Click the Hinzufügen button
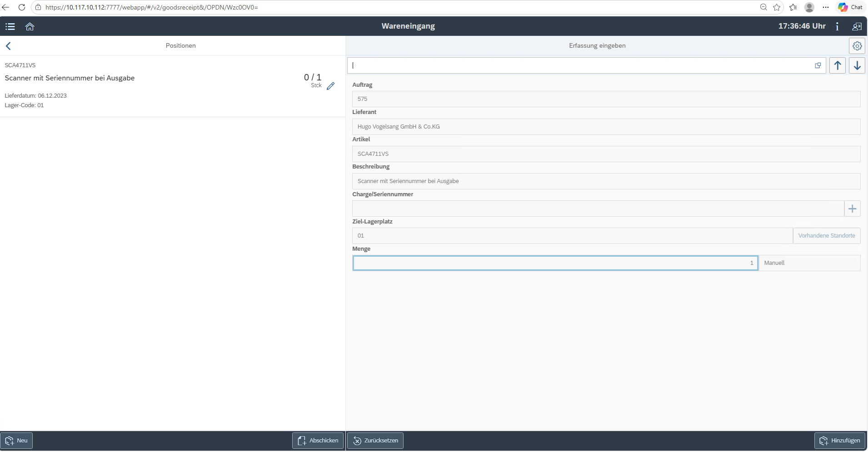The image size is (868, 452). coord(840,441)
